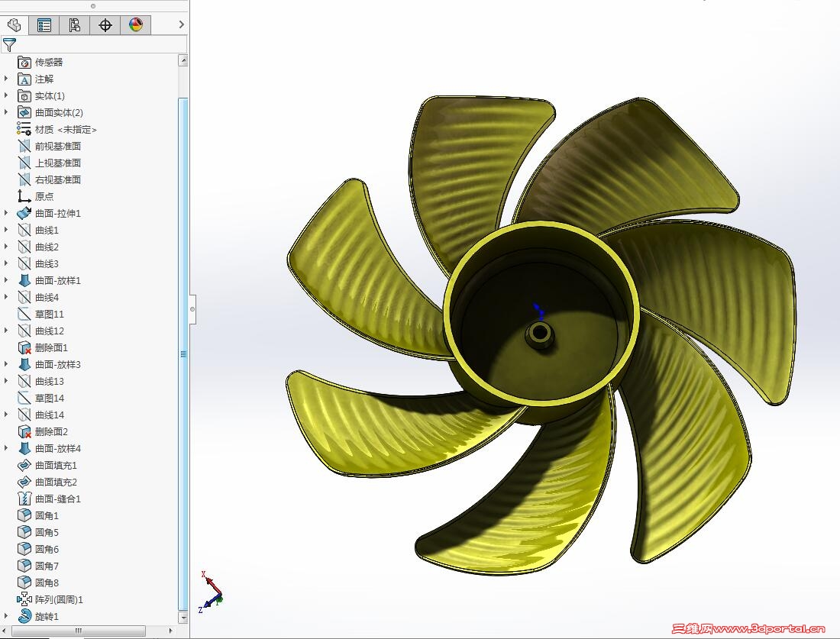Select the 删除面2 delete face icon
The image size is (840, 639).
tap(24, 431)
